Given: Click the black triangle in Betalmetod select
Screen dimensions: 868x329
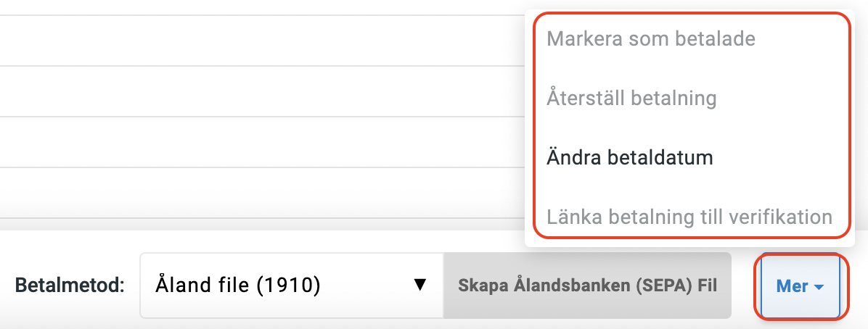Looking at the screenshot, I should pyautogui.click(x=419, y=286).
